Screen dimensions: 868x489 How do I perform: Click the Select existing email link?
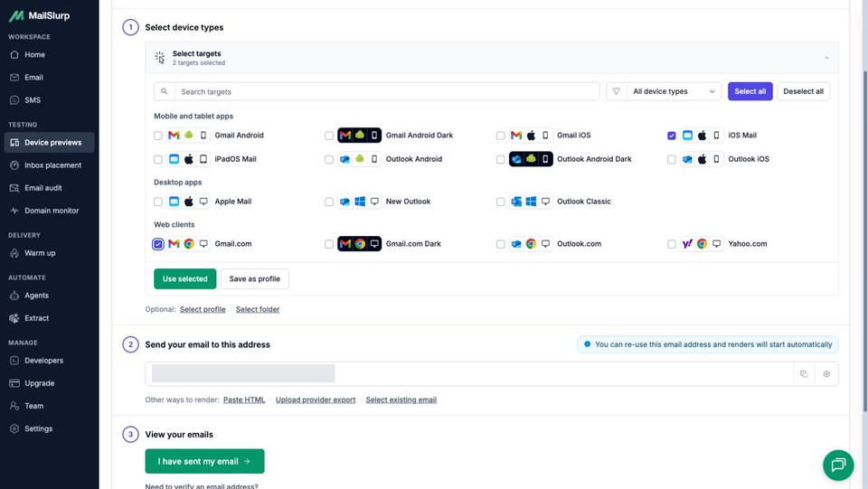coord(401,400)
